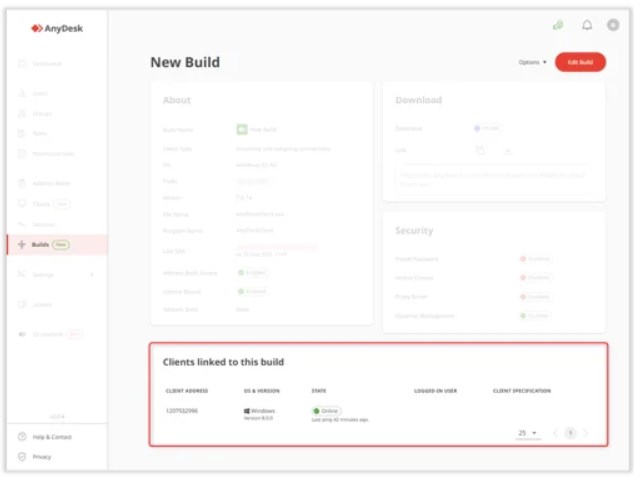Click the download link URL field
The image size is (634, 477).
point(494,179)
